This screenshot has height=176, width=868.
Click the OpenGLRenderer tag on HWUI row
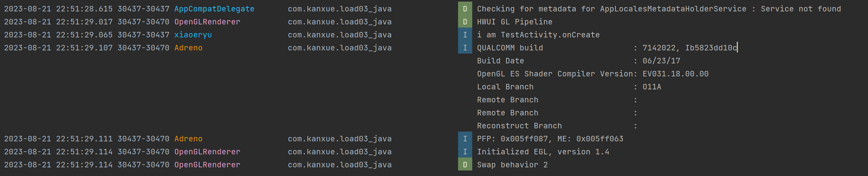[x=207, y=22]
